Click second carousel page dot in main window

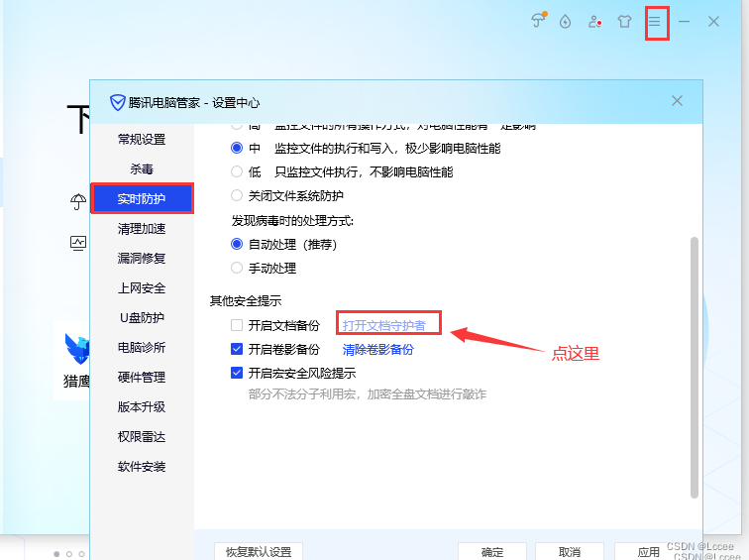(x=69, y=554)
